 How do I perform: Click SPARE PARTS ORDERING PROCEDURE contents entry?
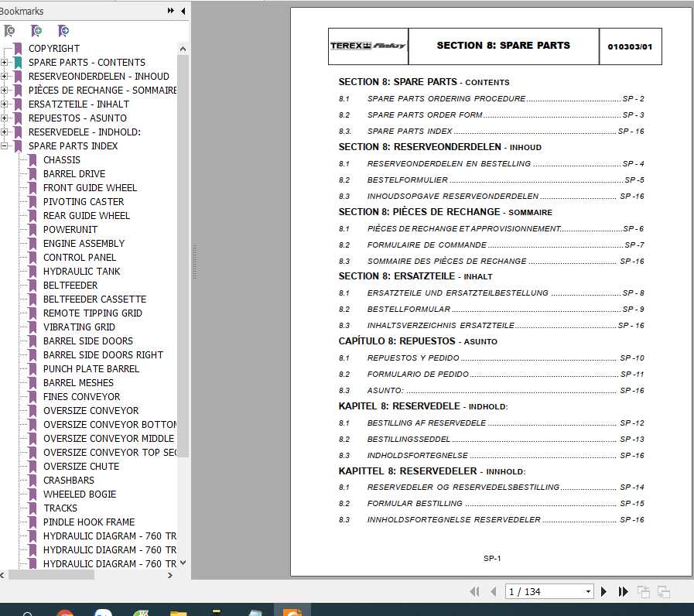click(446, 99)
